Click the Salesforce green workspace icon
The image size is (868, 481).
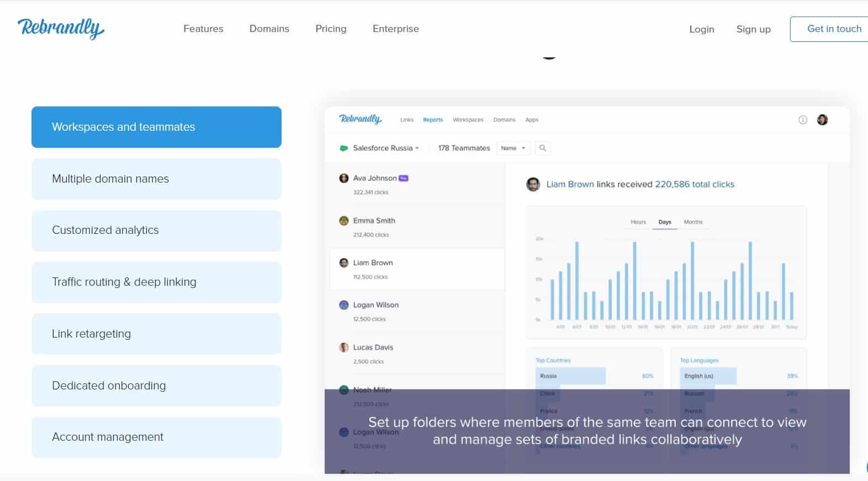pyautogui.click(x=343, y=148)
